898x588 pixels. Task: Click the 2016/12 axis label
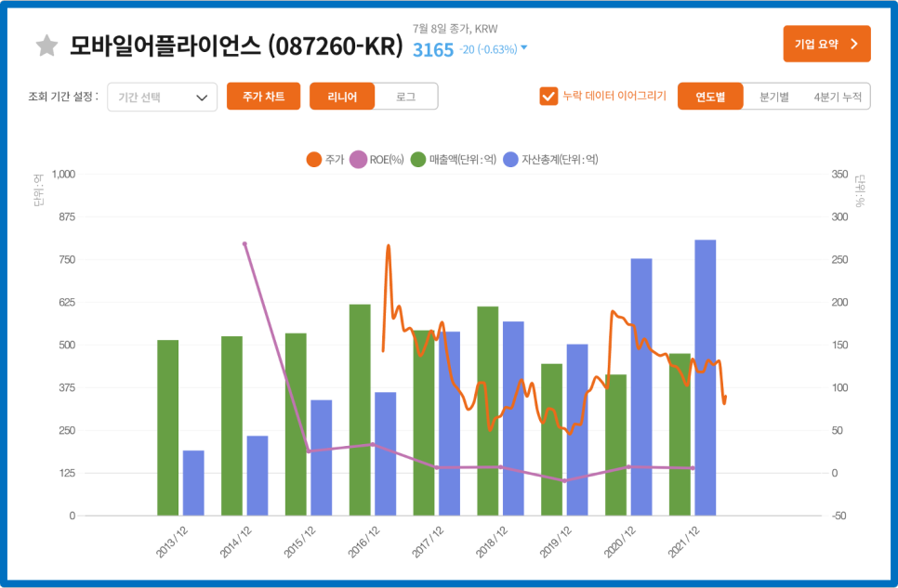(x=363, y=542)
